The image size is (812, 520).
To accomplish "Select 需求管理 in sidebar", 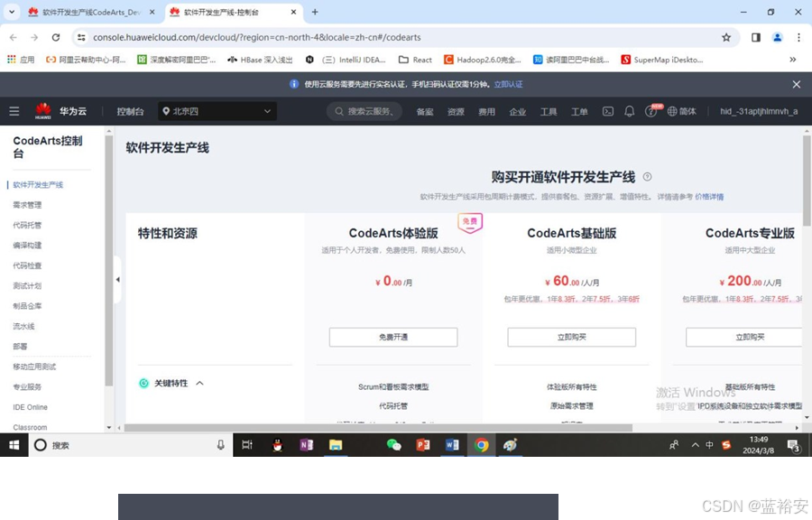I will coord(27,205).
